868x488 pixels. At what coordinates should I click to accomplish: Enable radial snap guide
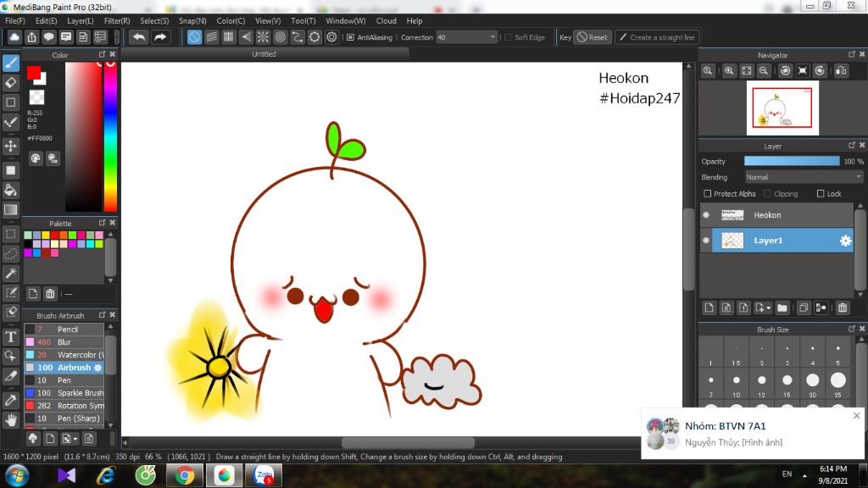[263, 37]
